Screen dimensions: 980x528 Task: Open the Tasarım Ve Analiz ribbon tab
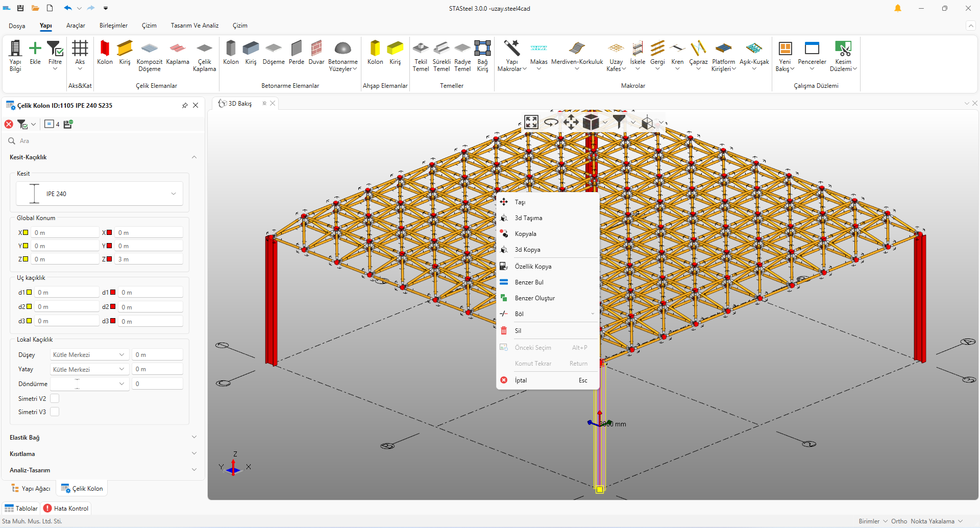point(194,26)
